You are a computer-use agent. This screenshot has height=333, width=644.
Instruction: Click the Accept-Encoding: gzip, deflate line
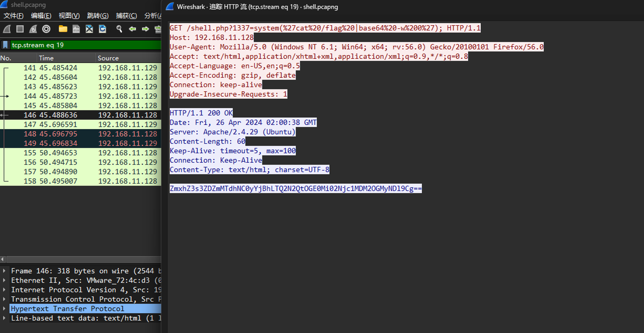point(233,75)
